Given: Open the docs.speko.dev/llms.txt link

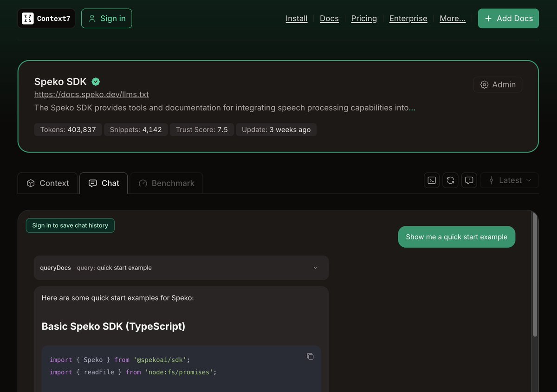Looking at the screenshot, I should click(91, 94).
